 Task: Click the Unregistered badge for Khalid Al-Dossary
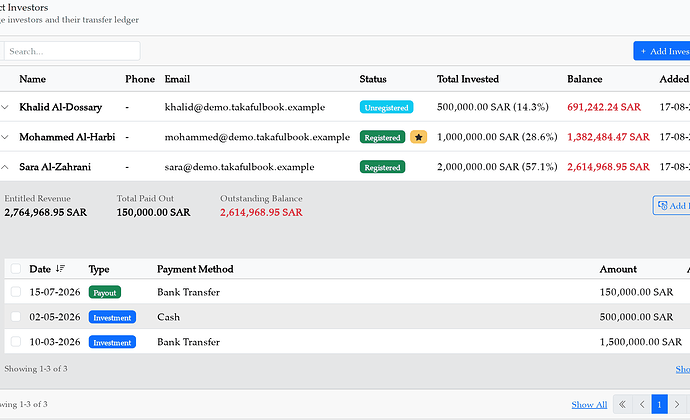[386, 107]
